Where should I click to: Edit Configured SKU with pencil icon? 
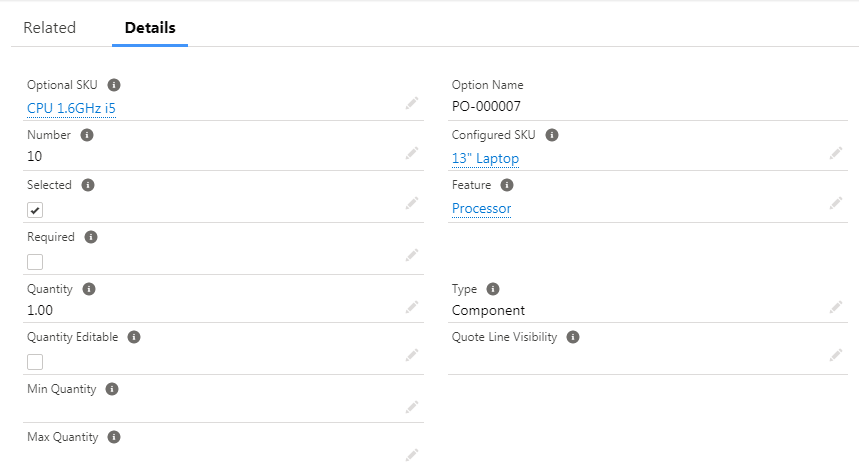[x=835, y=154]
